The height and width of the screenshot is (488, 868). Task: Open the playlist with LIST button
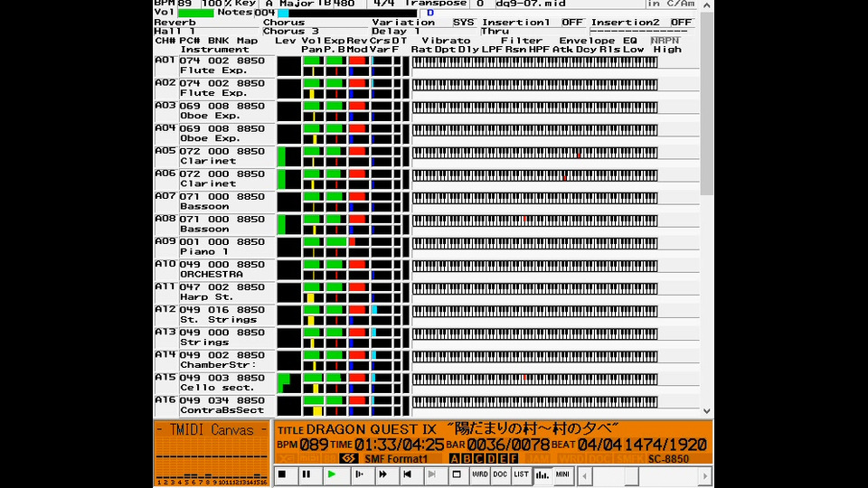[521, 474]
